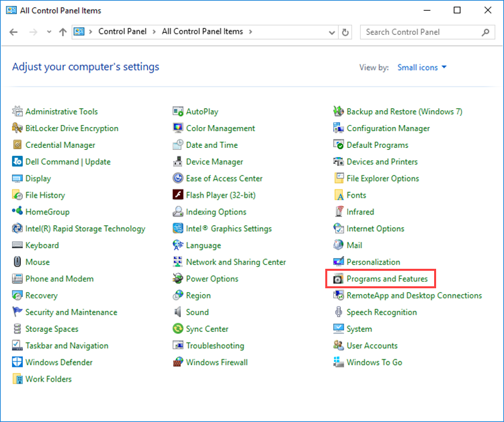Expand the address bar history dropdown

point(332,32)
